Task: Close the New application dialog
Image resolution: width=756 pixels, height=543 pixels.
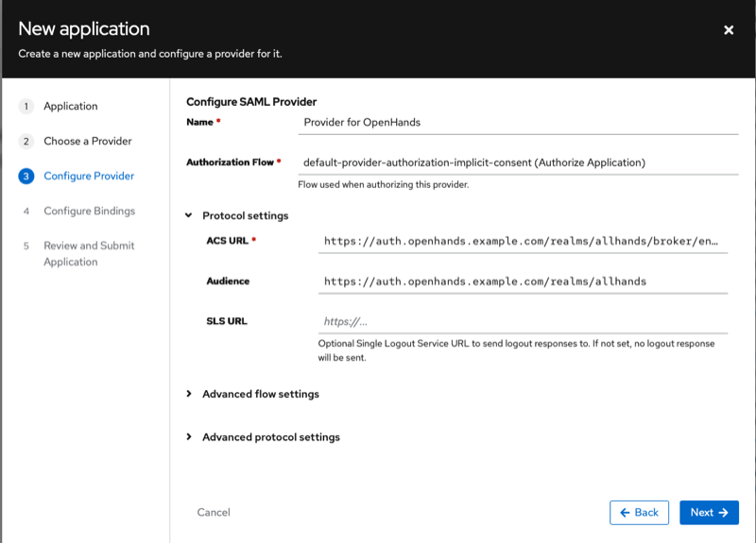Action: click(x=729, y=30)
